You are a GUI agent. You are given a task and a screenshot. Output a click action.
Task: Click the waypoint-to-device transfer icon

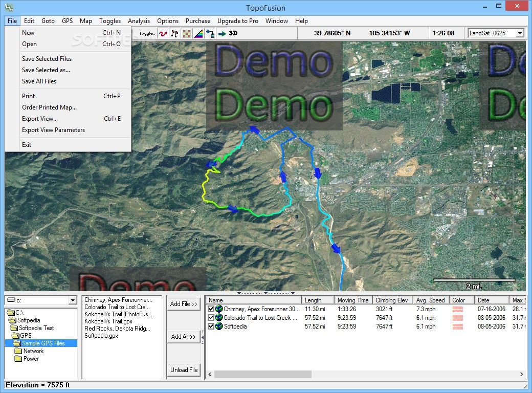tap(210, 33)
